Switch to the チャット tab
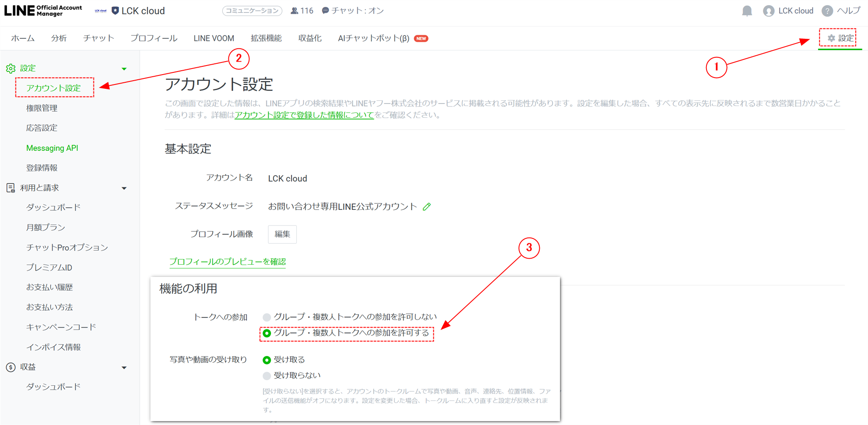This screenshot has height=425, width=868. [99, 38]
